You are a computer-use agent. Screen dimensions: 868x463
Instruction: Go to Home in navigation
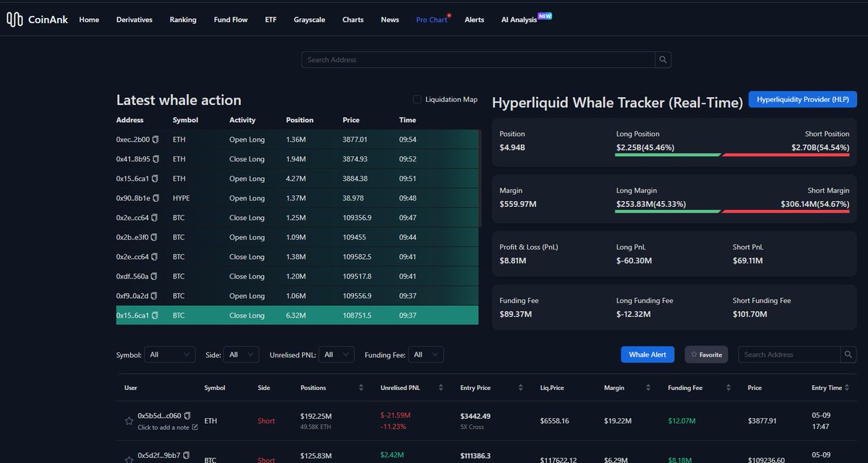(89, 20)
